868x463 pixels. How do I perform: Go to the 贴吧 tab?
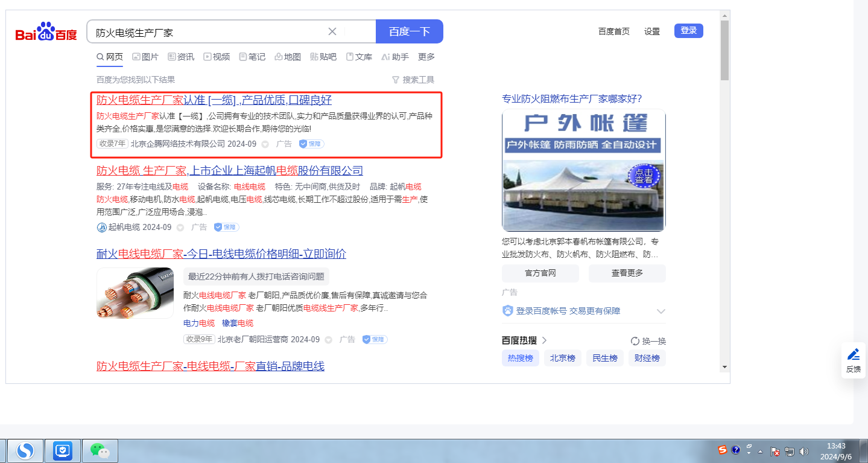pos(323,57)
